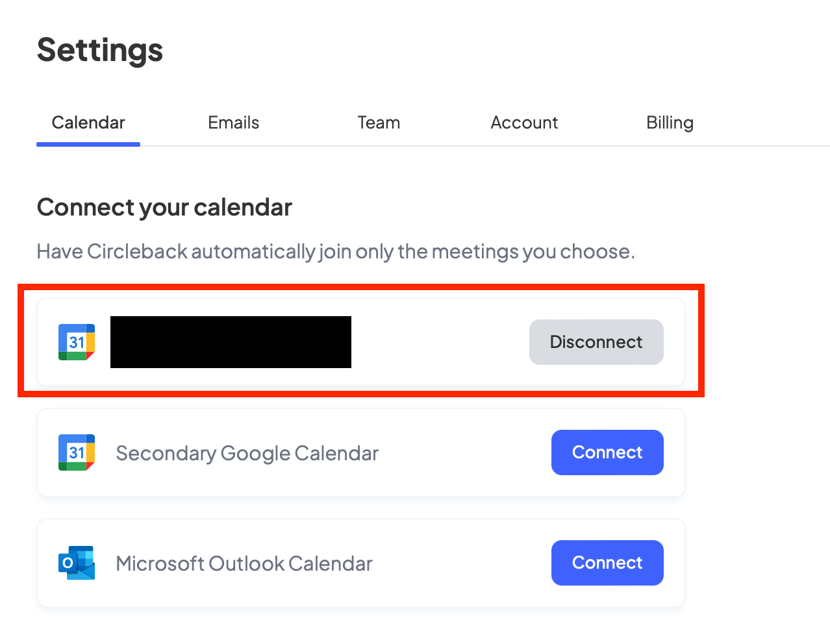Click the "Connect your calendar" heading
The height and width of the screenshot is (644, 830).
click(164, 208)
